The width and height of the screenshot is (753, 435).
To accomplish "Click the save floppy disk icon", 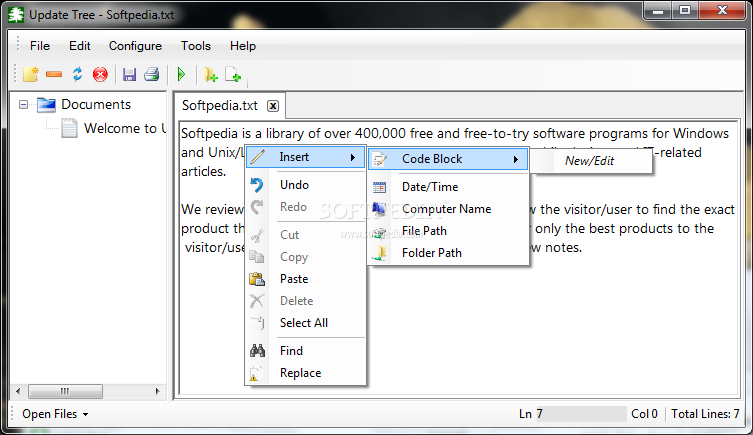I will point(129,74).
